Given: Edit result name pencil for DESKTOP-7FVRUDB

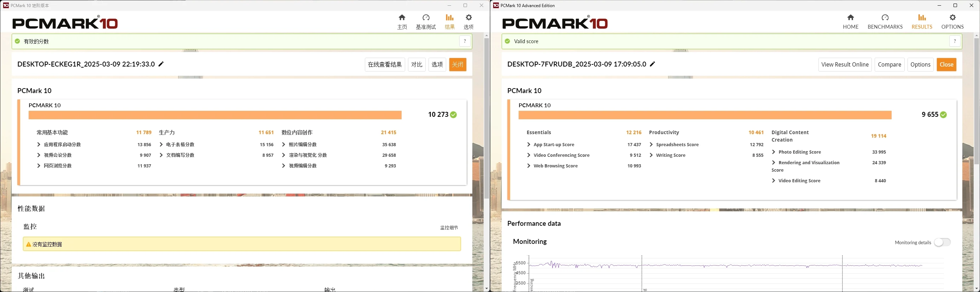Looking at the screenshot, I should (x=653, y=64).
